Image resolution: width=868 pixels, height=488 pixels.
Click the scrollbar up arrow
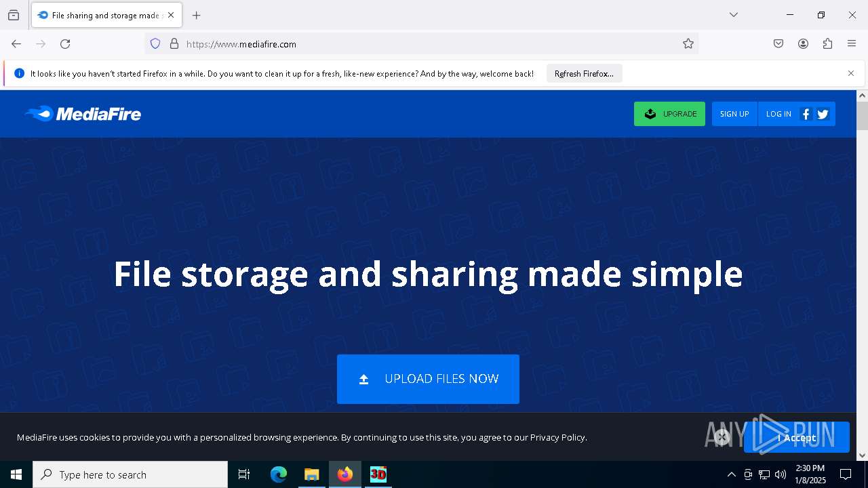pos(862,96)
